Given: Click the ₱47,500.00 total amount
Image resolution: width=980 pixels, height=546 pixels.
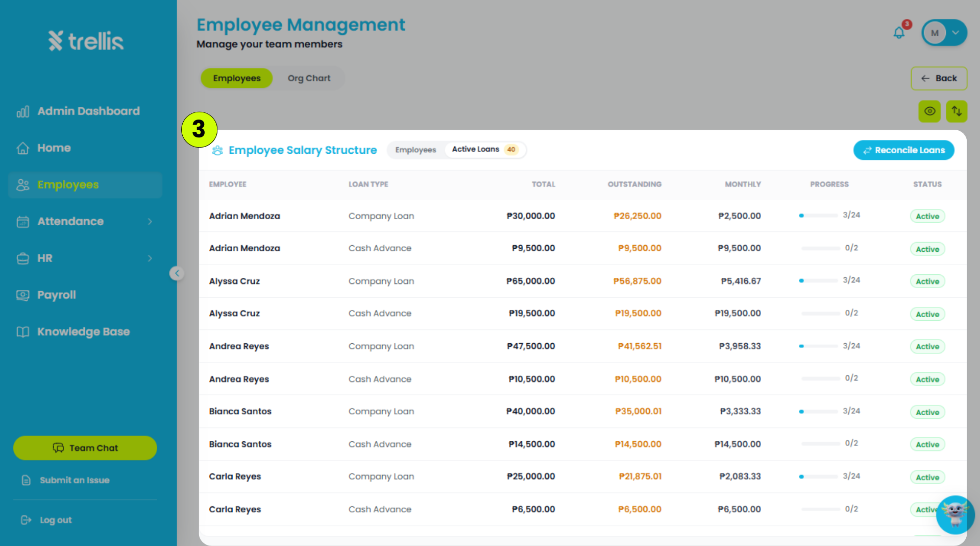Looking at the screenshot, I should coord(531,346).
